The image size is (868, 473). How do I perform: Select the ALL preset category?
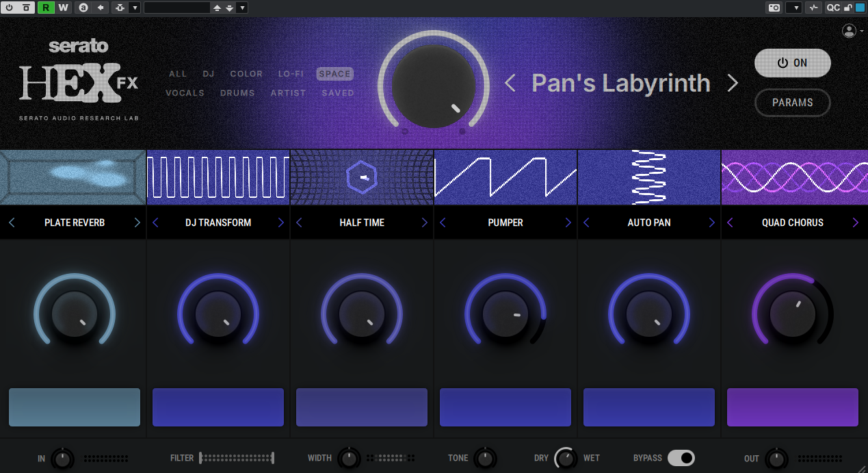click(x=178, y=74)
